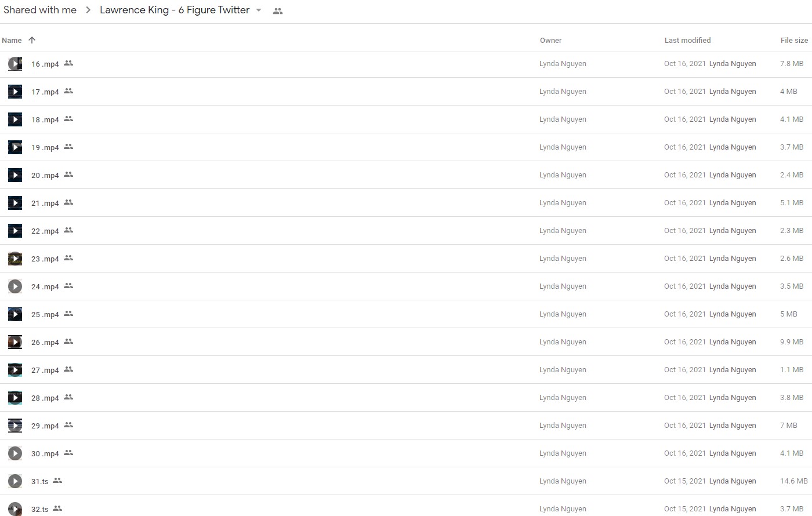Click the gray play icon of 30 .mp4
Image resolution: width=812 pixels, height=516 pixels.
15,453
